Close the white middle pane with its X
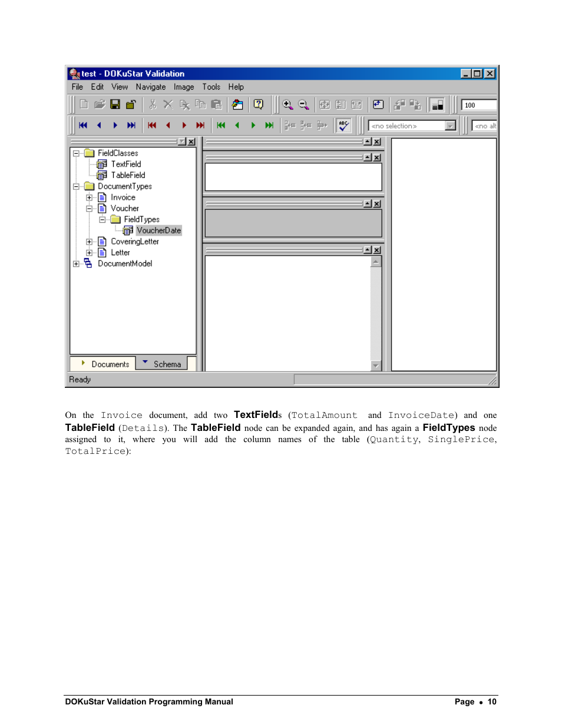The height and width of the screenshot is (728, 562). click(x=377, y=158)
